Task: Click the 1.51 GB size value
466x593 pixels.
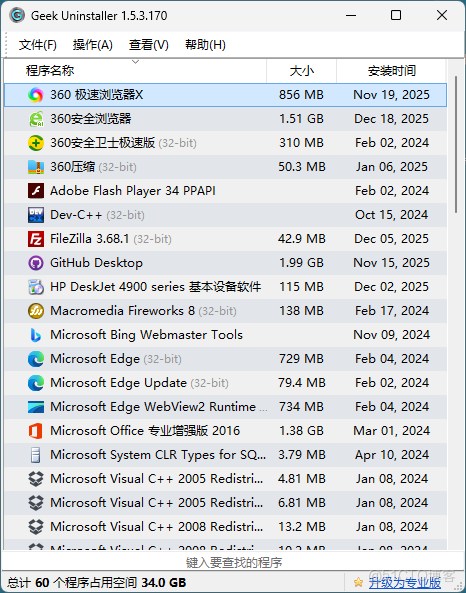Action: coord(301,119)
